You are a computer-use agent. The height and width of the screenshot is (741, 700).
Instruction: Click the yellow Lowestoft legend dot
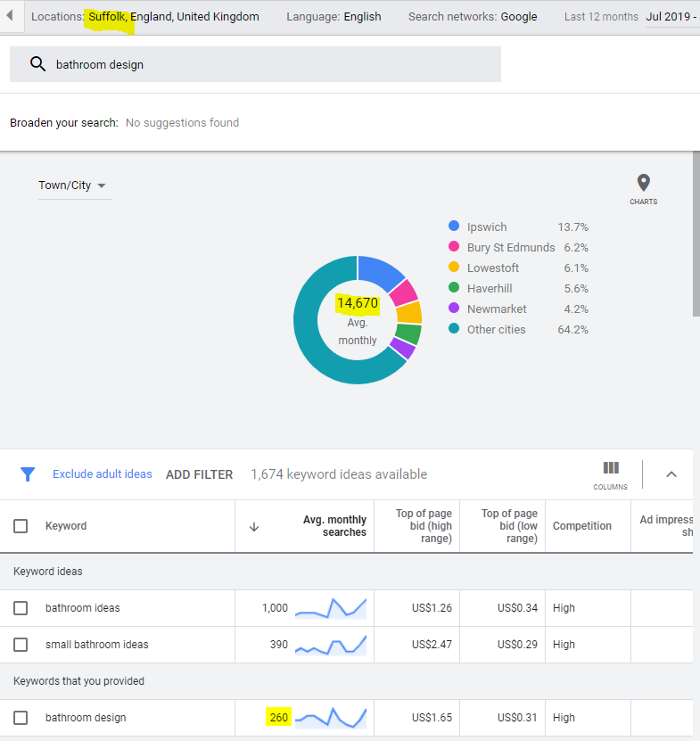click(454, 267)
